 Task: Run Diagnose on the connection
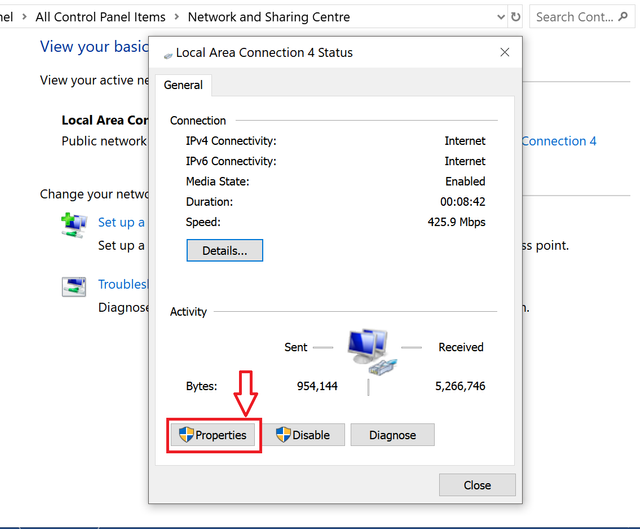coord(392,435)
